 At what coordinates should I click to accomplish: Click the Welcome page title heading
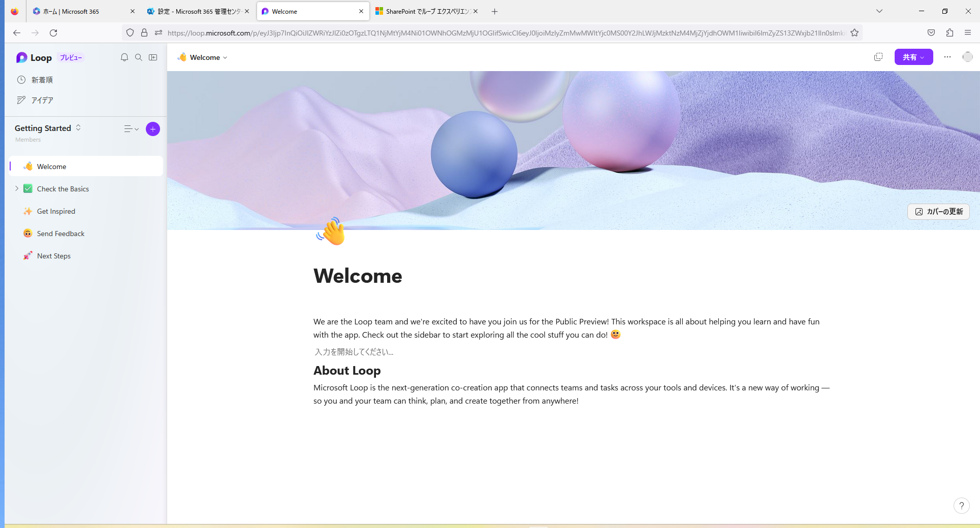358,276
